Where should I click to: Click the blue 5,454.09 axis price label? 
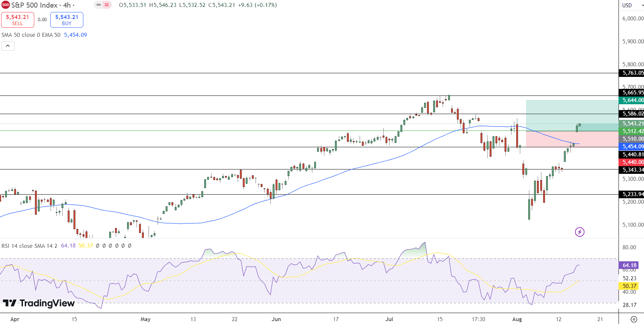point(632,147)
